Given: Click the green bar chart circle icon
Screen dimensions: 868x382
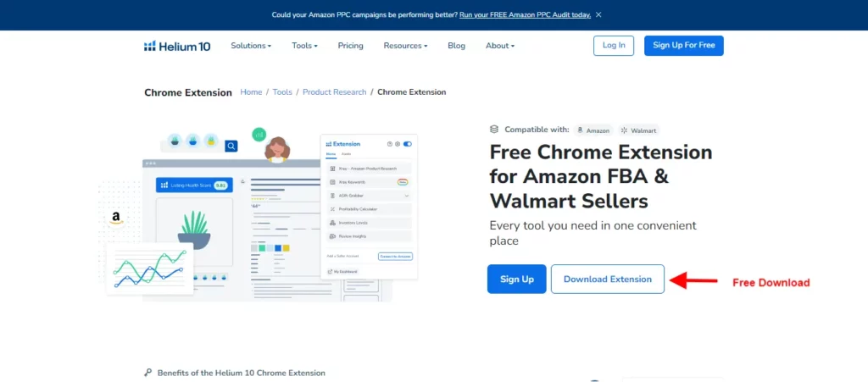Looking at the screenshot, I should [x=259, y=134].
